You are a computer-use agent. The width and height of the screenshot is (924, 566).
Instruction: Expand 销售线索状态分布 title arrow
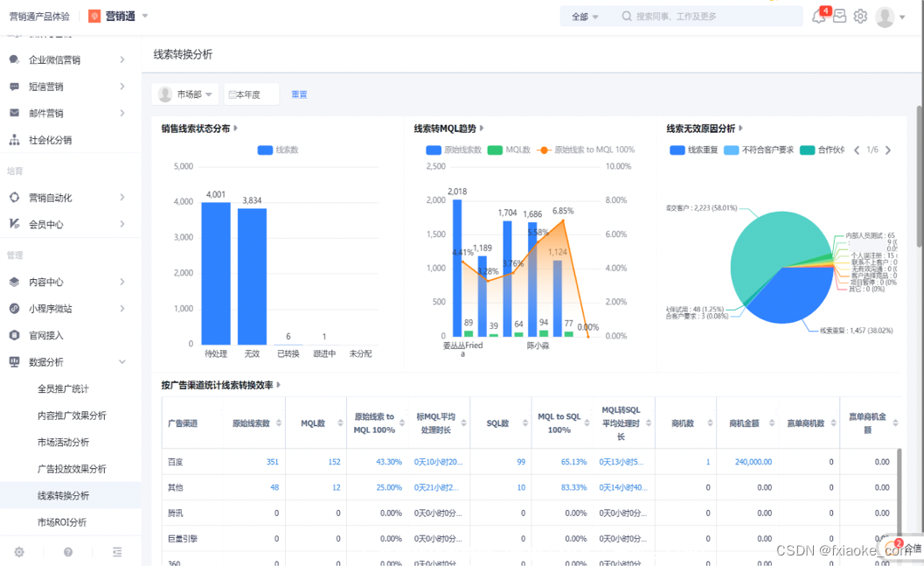pyautogui.click(x=236, y=128)
